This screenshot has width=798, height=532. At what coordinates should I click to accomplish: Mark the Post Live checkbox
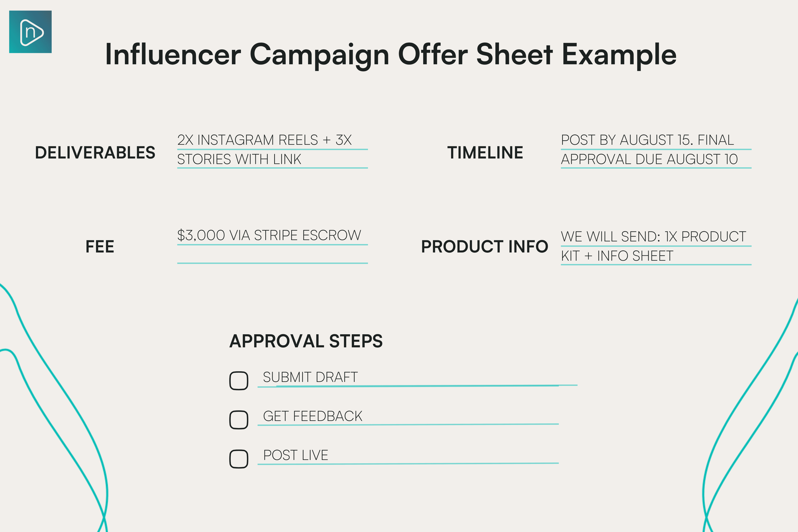tap(239, 459)
